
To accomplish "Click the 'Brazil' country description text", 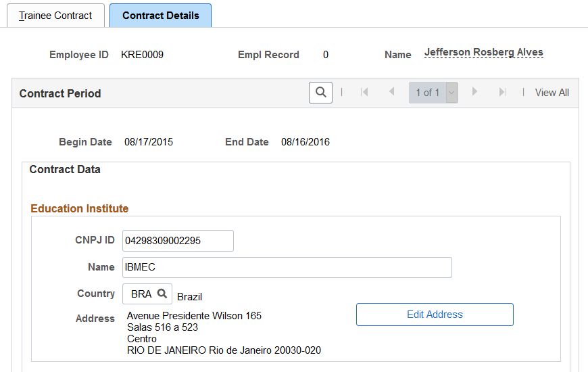I will coord(189,297).
